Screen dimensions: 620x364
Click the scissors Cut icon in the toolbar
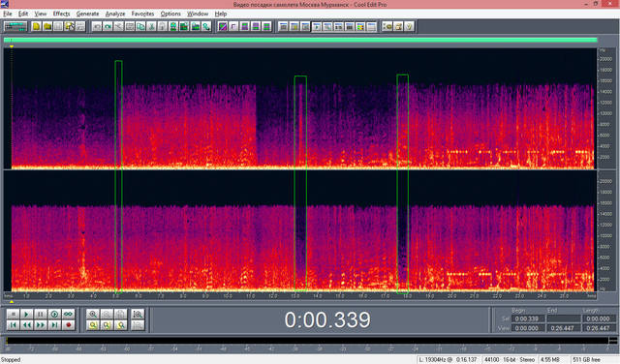[151, 26]
